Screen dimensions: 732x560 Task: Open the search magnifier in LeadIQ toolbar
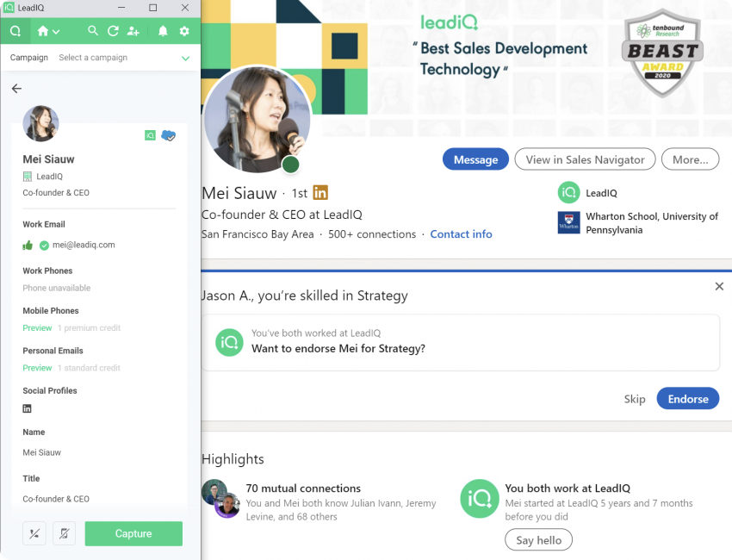coord(93,31)
